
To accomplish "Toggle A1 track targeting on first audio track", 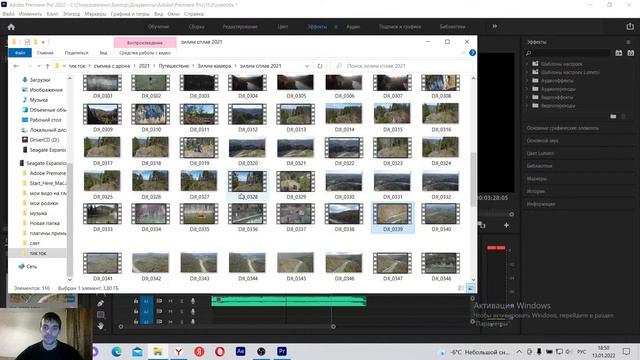I will pyautogui.click(x=146, y=301).
